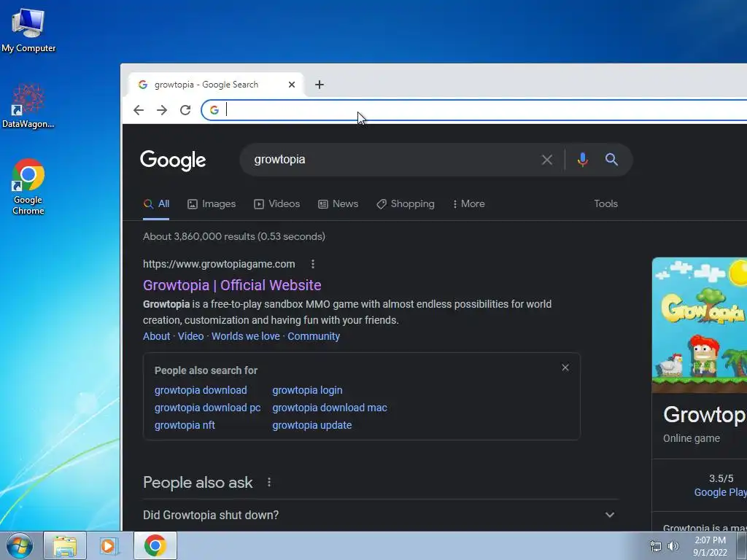Viewport: 747px width, 560px height.
Task: Launch Windows Media Player from taskbar
Action: point(109,545)
